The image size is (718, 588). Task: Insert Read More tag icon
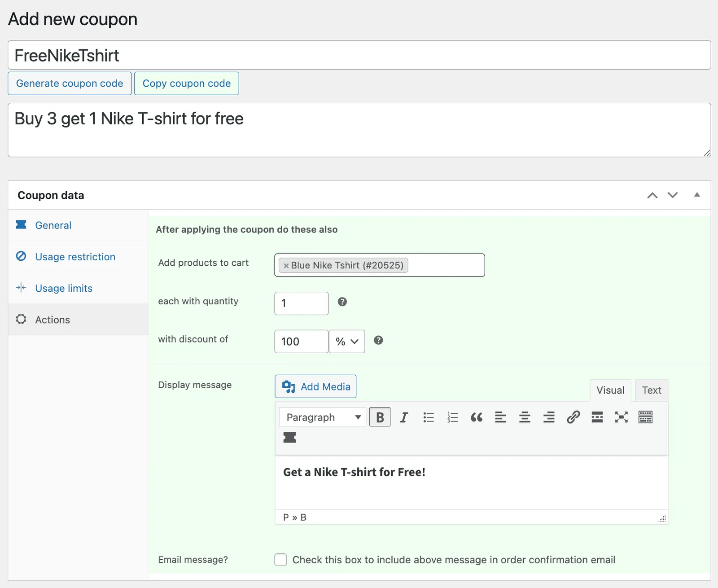(597, 417)
